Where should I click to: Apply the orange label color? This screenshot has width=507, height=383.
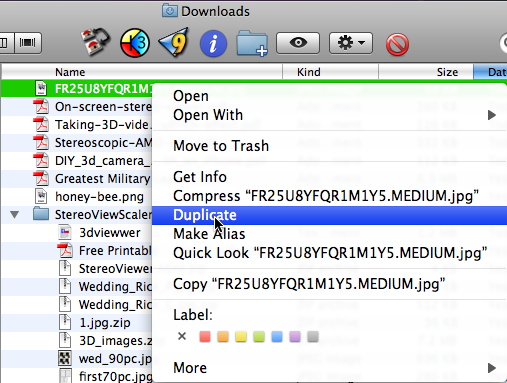(223, 336)
